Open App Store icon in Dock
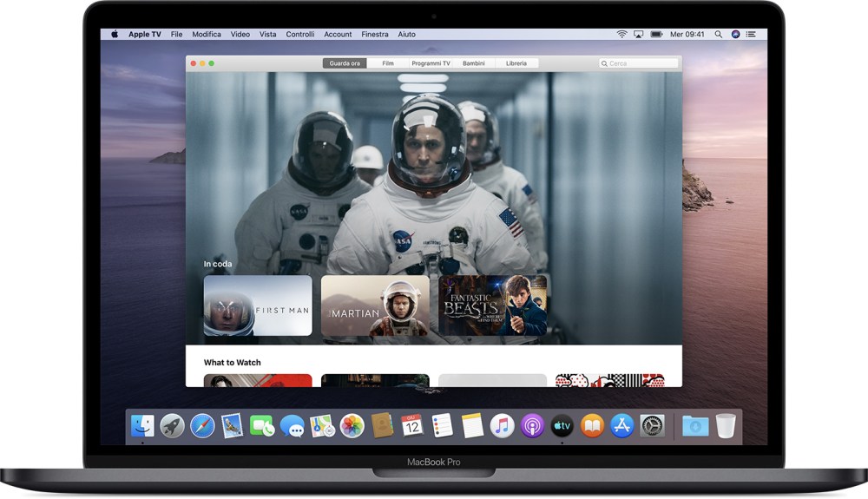This screenshot has height=499, width=868. click(x=621, y=426)
